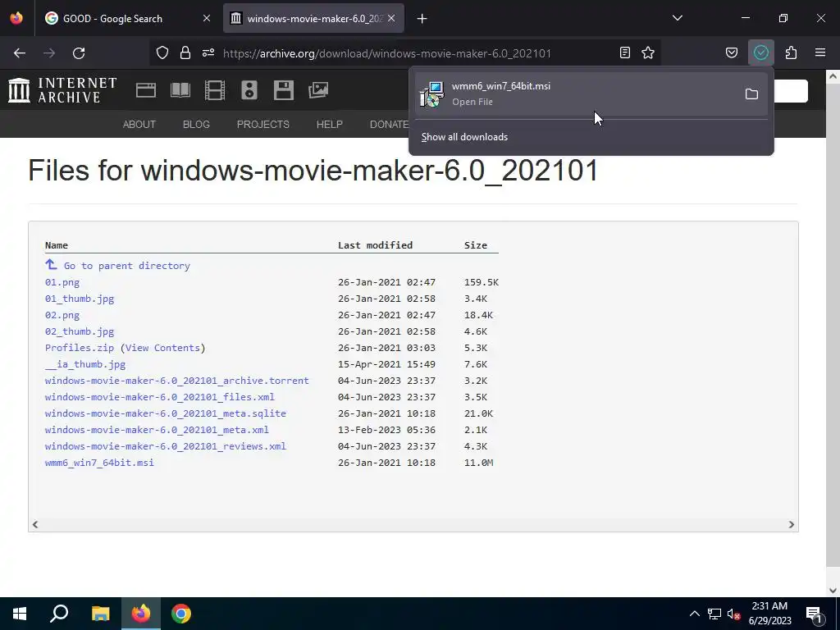Image resolution: width=840 pixels, height=630 pixels.
Task: Open new tab with plus button
Action: [x=422, y=19]
